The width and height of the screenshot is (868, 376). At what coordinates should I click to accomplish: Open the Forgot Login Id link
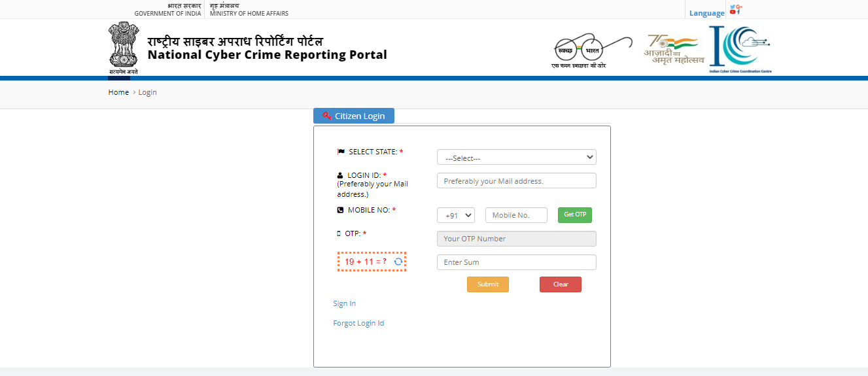click(x=358, y=323)
